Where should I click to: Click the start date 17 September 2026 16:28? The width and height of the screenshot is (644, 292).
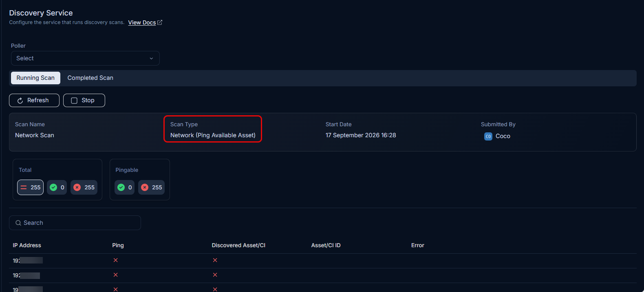click(x=361, y=135)
